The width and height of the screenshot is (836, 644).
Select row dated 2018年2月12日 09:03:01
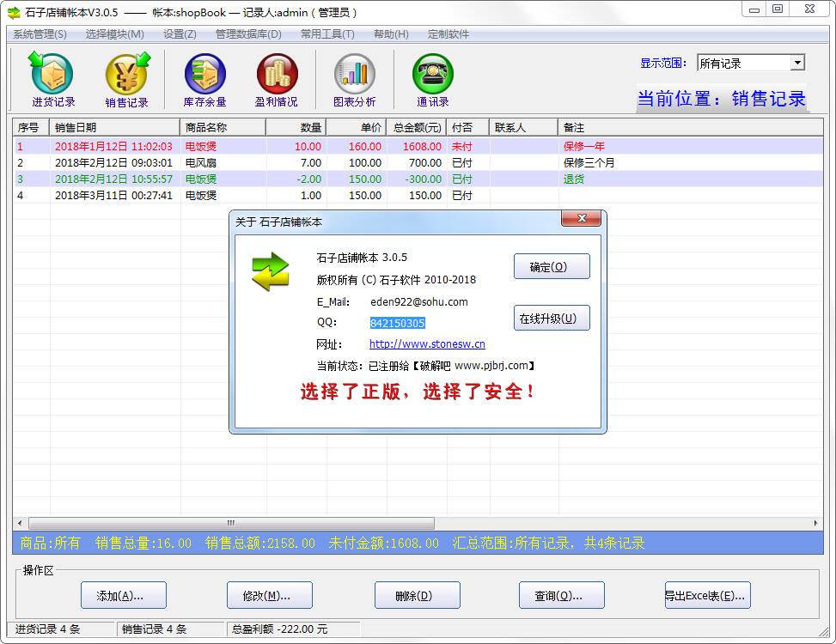[418, 162]
